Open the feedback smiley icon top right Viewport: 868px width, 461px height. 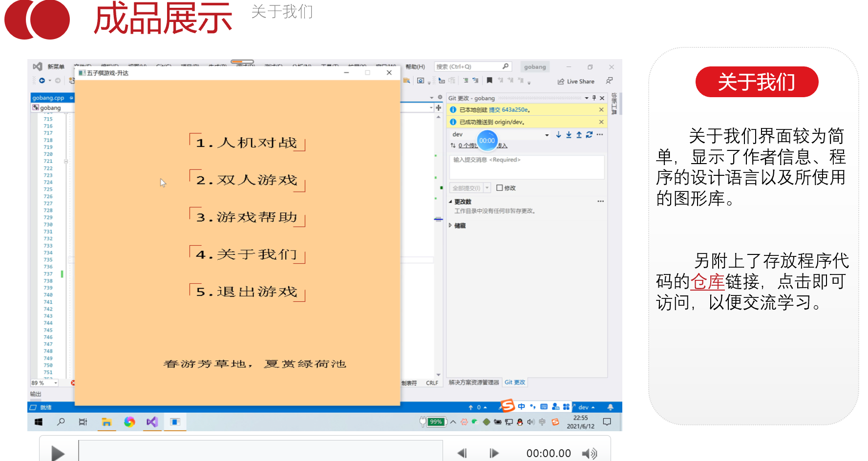[609, 81]
